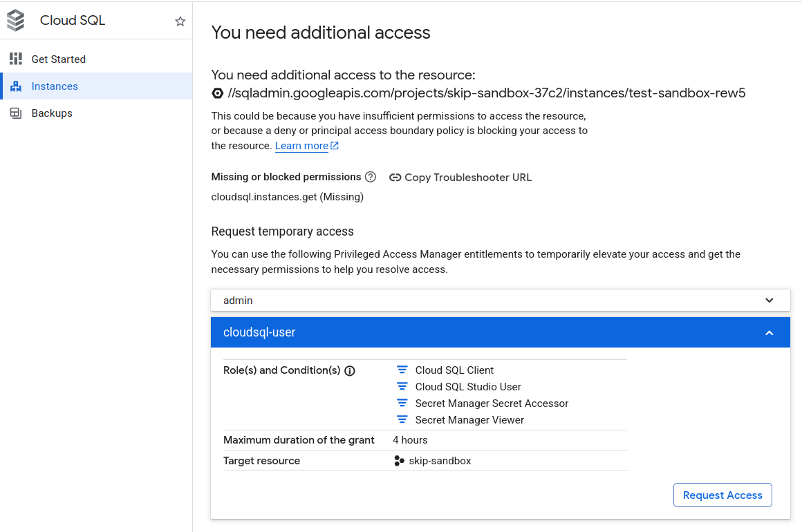Expand the admin entitlement chevron

click(770, 301)
